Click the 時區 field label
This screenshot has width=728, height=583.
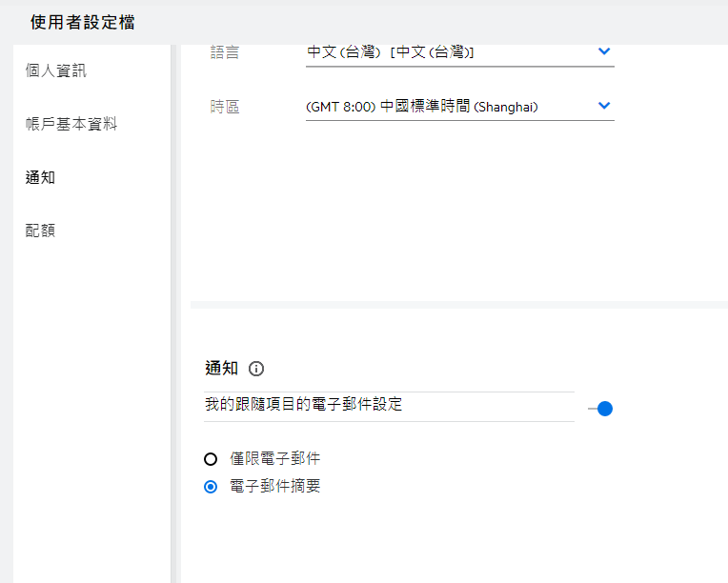[225, 107]
